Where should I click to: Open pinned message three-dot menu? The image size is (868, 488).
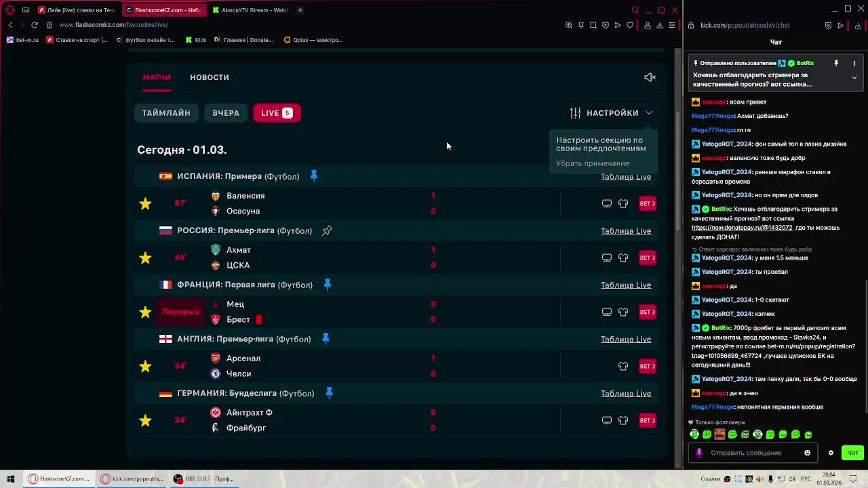pyautogui.click(x=854, y=63)
